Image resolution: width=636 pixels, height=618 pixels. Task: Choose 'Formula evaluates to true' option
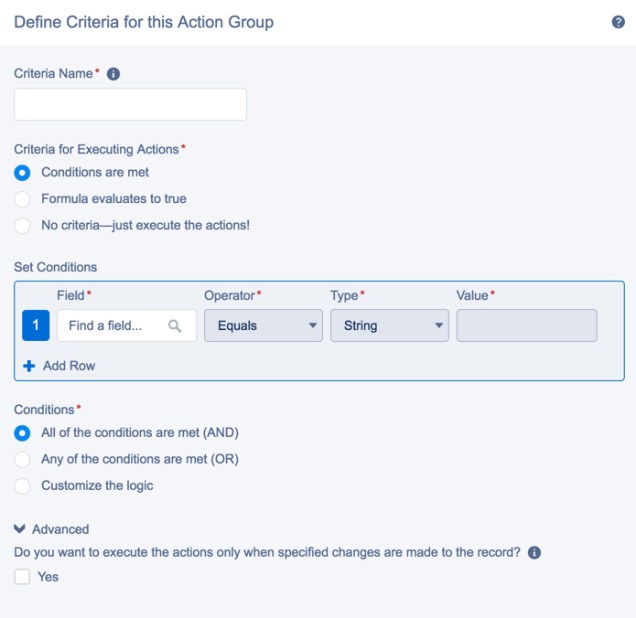tap(23, 199)
